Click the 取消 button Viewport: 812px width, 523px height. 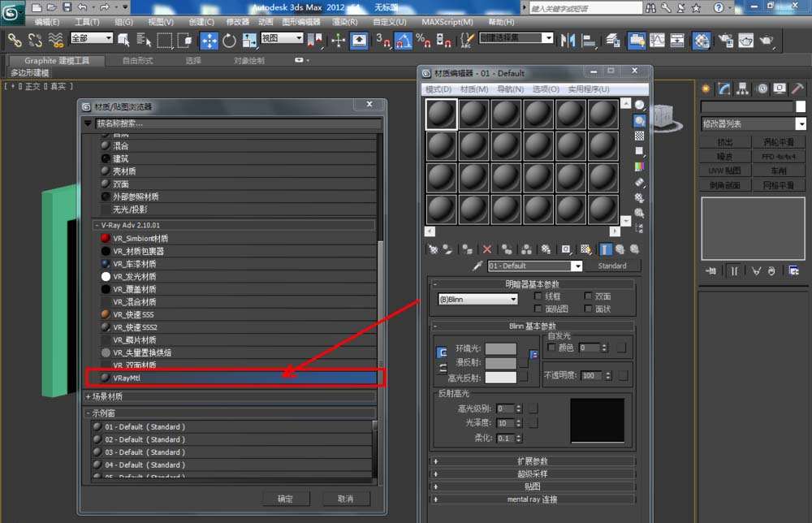pyautogui.click(x=345, y=499)
